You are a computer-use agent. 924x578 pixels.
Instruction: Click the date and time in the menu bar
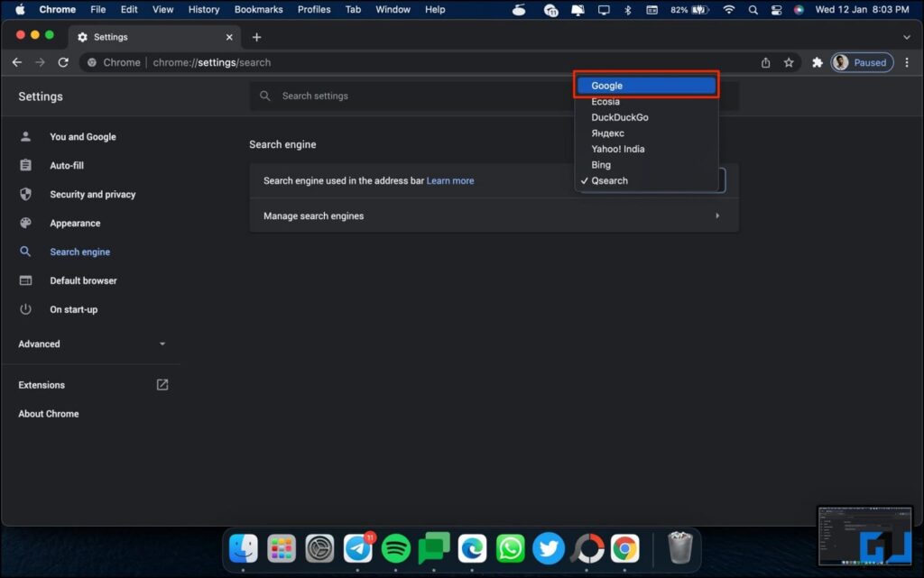click(x=862, y=9)
